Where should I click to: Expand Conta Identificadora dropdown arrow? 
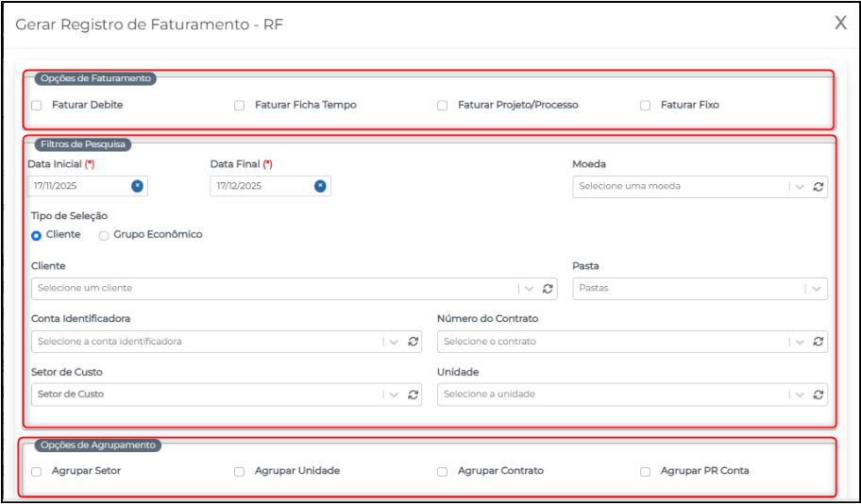[x=394, y=342]
